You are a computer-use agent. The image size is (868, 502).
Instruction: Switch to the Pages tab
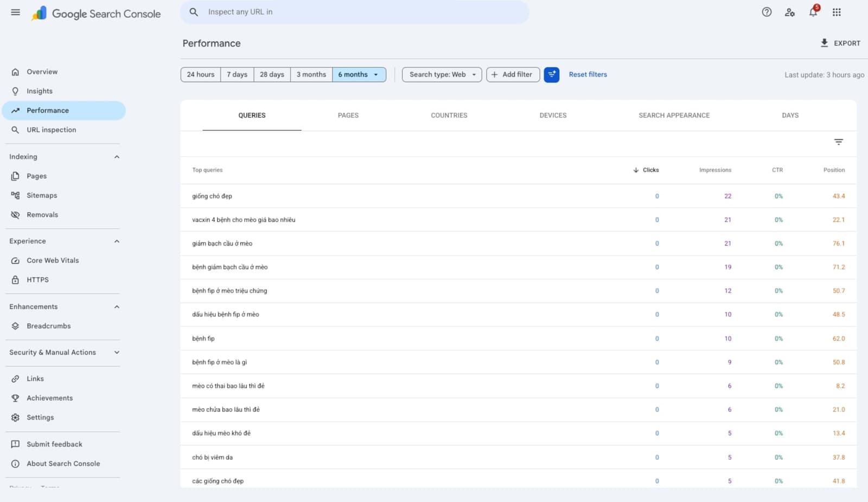348,115
